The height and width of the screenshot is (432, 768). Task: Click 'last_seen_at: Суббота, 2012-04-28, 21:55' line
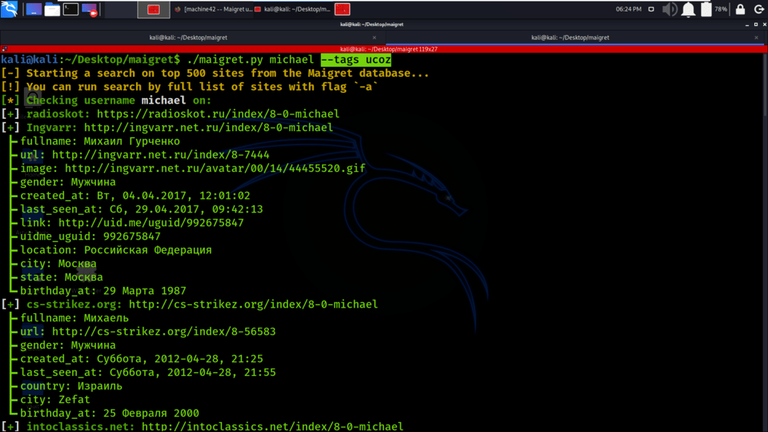148,373
